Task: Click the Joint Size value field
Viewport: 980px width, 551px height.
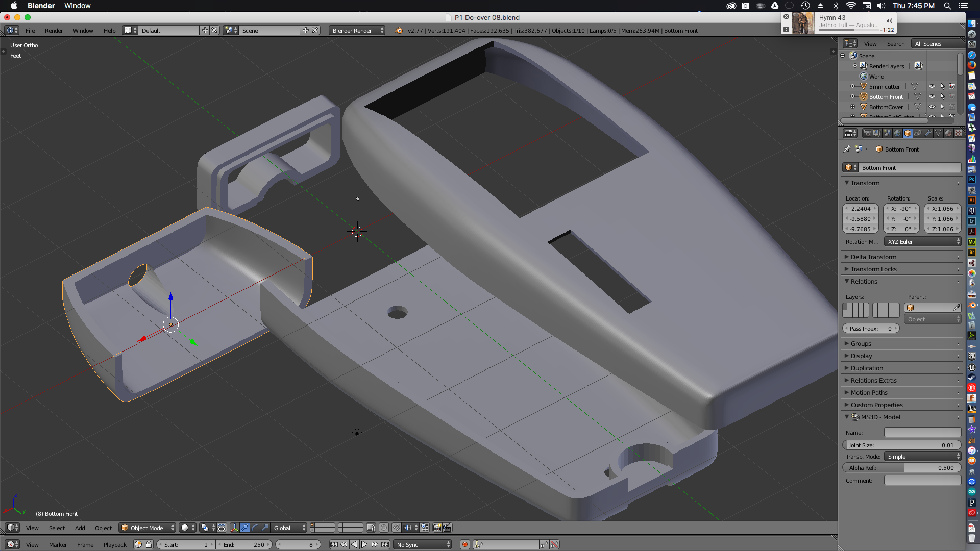Action: pyautogui.click(x=902, y=445)
